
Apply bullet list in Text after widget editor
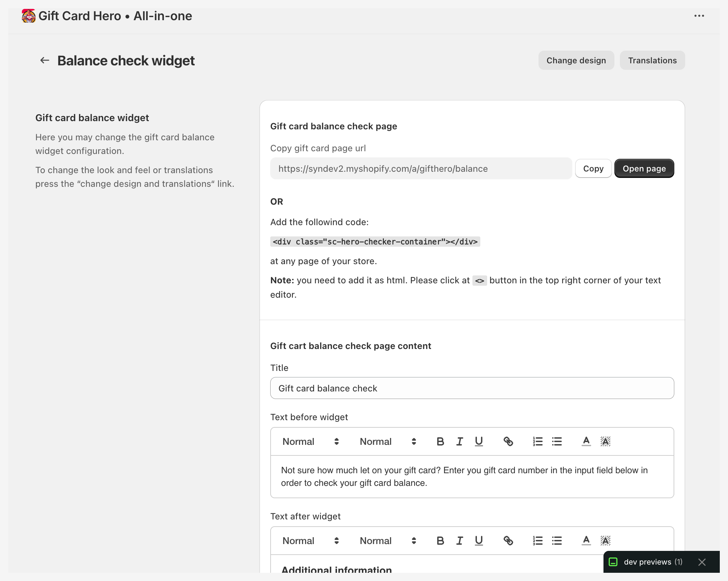pos(557,541)
